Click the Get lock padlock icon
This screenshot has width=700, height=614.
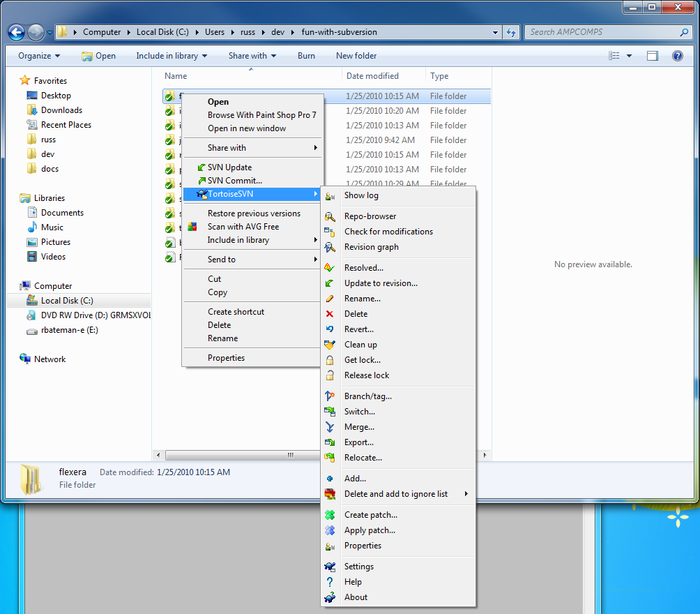[x=330, y=361]
